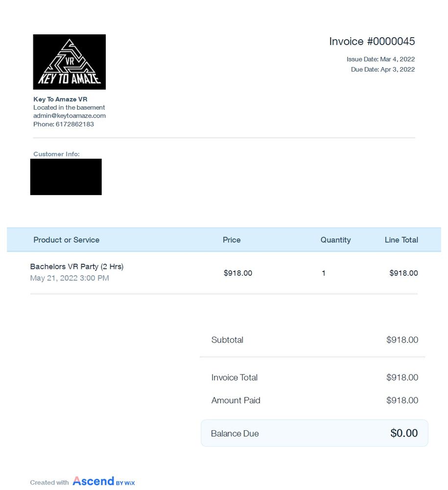
Task: Click the Due Date Apr 3, 2022 text
Action: [383, 70]
